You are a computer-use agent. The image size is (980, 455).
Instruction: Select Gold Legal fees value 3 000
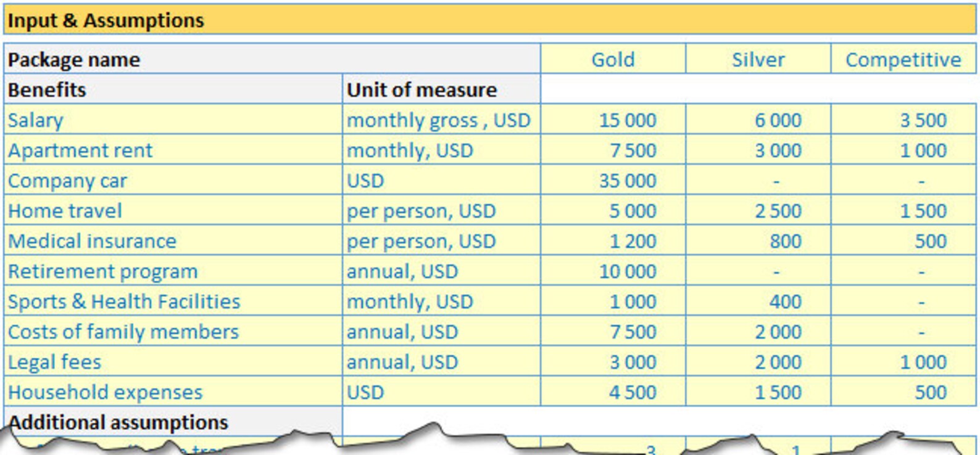613,361
